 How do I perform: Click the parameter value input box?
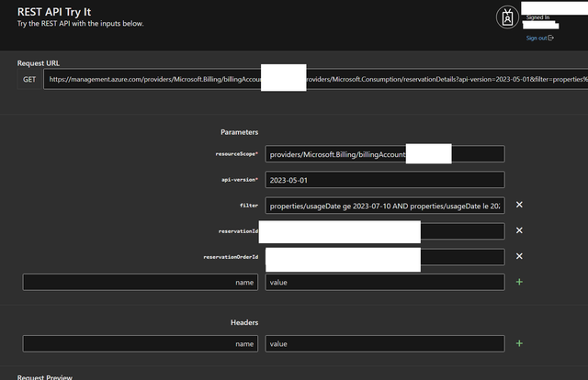tap(385, 282)
